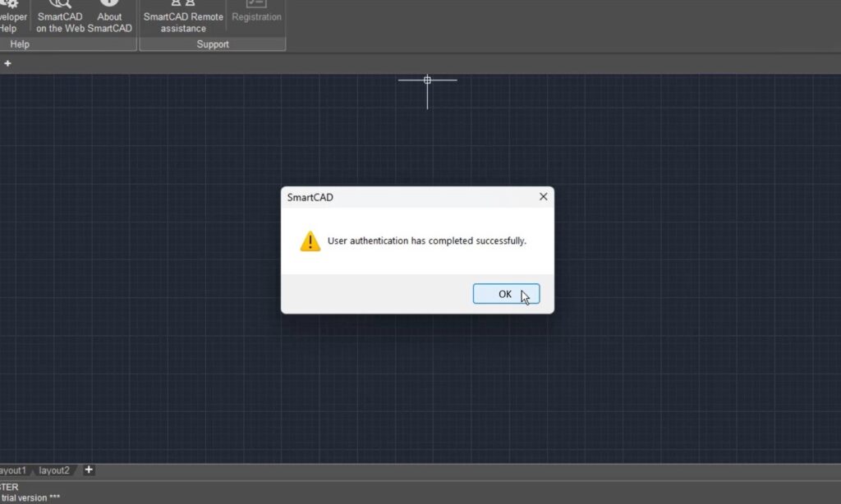Viewport: 841px width, 504px height.
Task: Click the trial version command line text
Action: [x=30, y=498]
